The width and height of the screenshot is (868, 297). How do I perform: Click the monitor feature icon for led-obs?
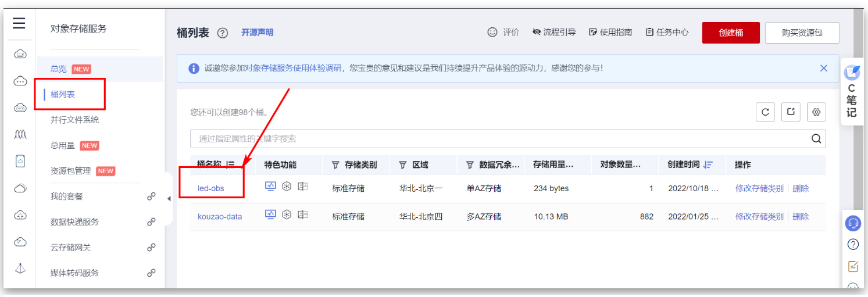(271, 187)
